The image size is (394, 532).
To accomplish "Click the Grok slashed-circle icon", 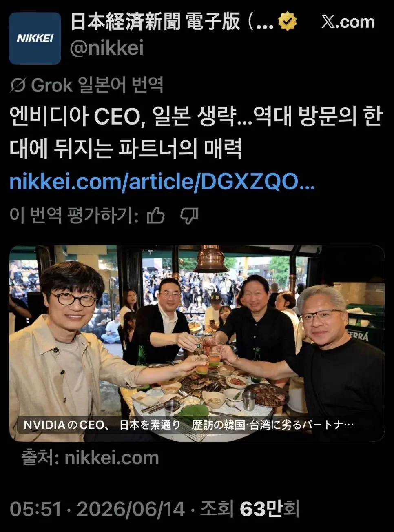I will pos(18,85).
